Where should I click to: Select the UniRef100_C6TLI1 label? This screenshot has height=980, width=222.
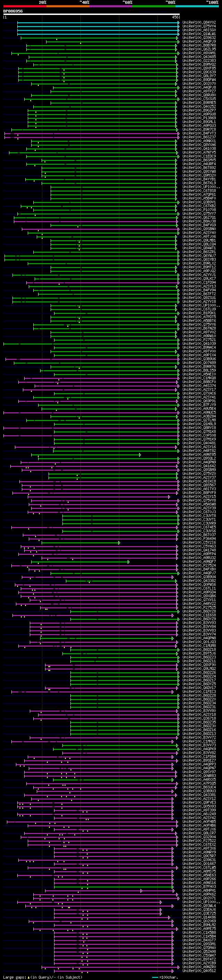click(x=199, y=589)
